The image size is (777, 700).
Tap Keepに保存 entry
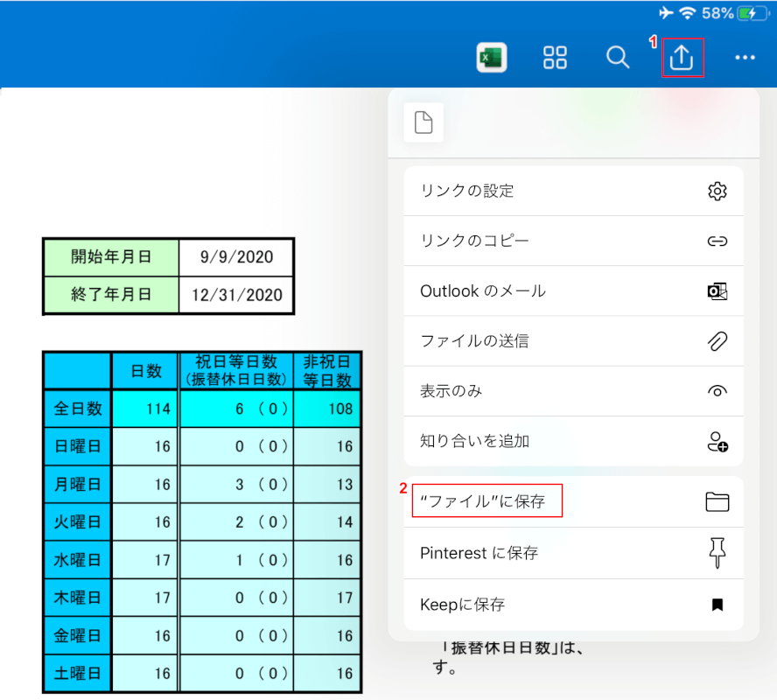click(x=573, y=605)
